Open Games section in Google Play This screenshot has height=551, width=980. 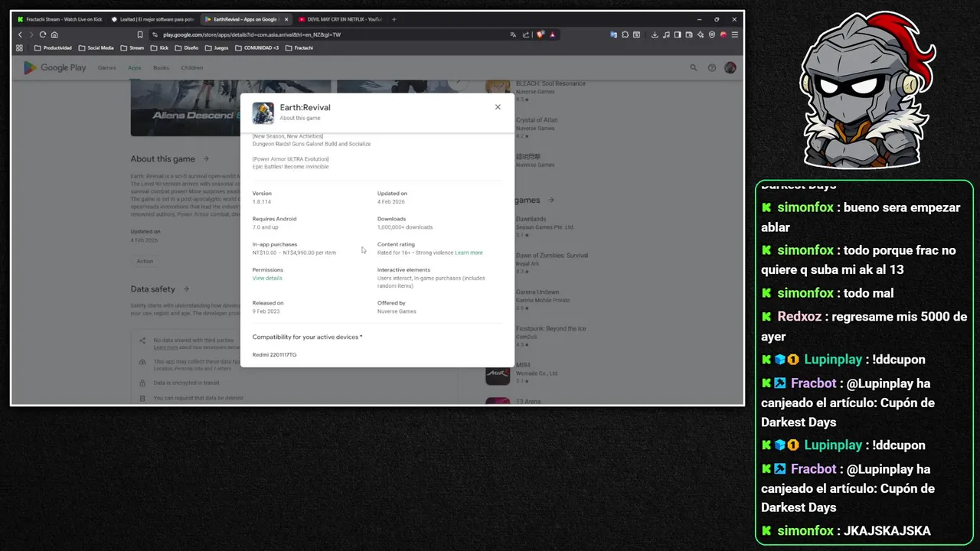pos(106,67)
